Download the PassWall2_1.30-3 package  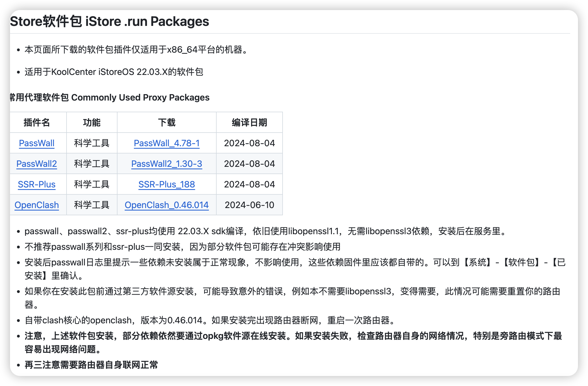pos(167,164)
